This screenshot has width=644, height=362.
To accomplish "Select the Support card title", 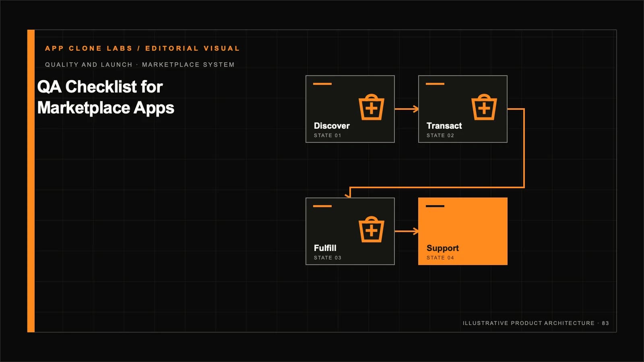I will pyautogui.click(x=442, y=248).
